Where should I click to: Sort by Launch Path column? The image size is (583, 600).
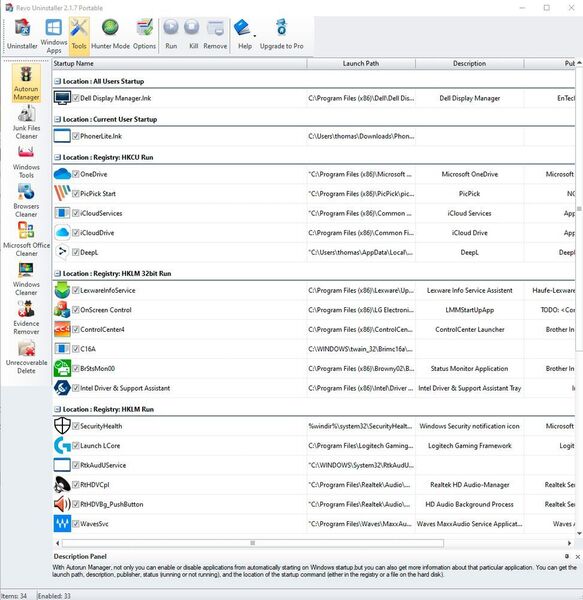[x=361, y=64]
